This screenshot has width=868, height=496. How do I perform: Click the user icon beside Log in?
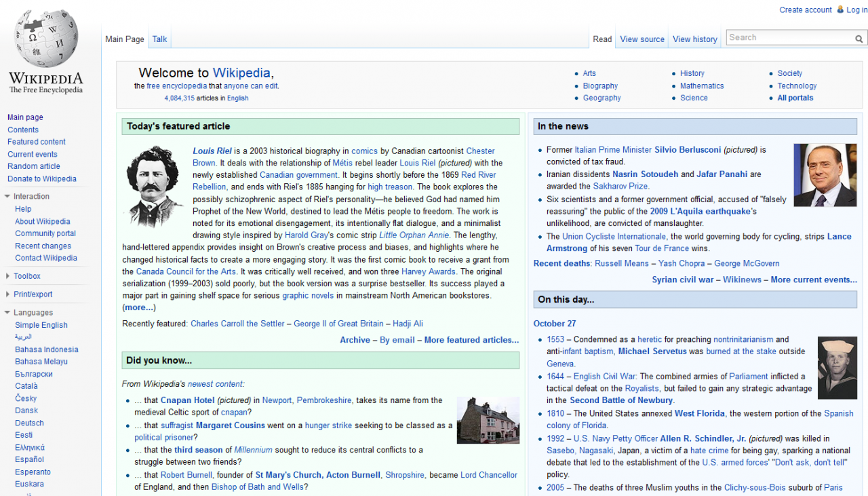tap(840, 9)
